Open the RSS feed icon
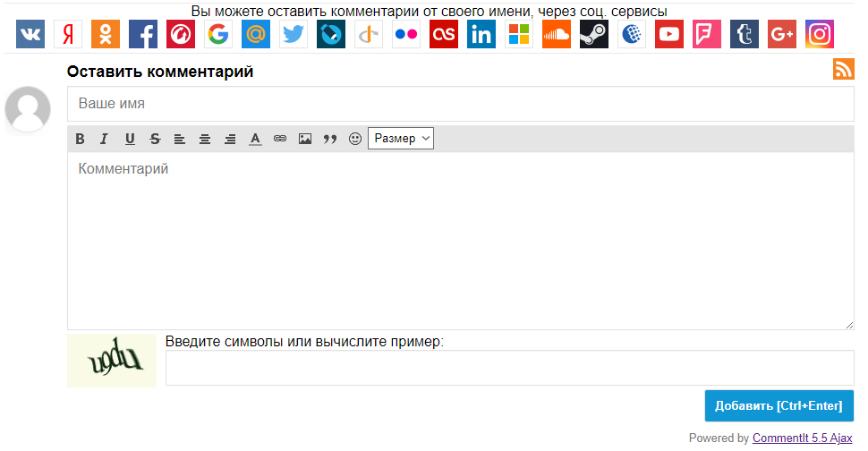The width and height of the screenshot is (868, 451). [843, 69]
